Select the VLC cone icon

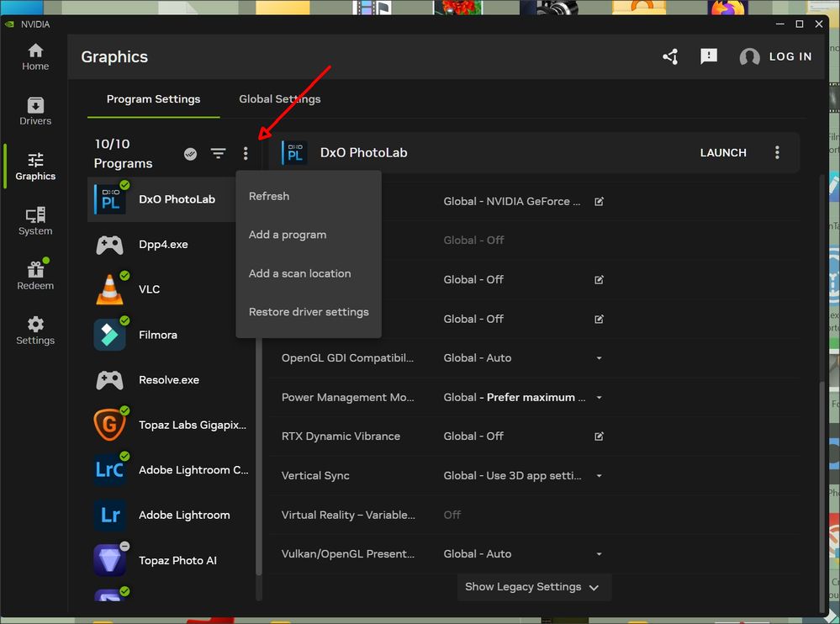click(110, 289)
